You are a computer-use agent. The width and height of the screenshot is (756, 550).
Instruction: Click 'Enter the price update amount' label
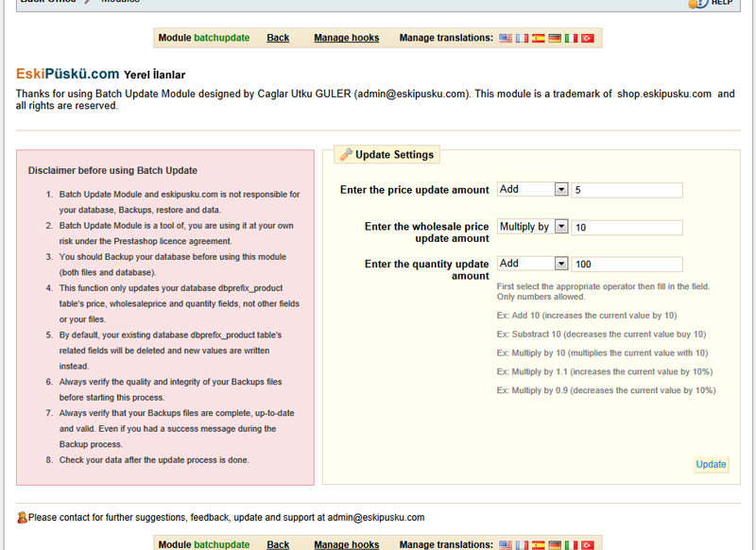(415, 190)
